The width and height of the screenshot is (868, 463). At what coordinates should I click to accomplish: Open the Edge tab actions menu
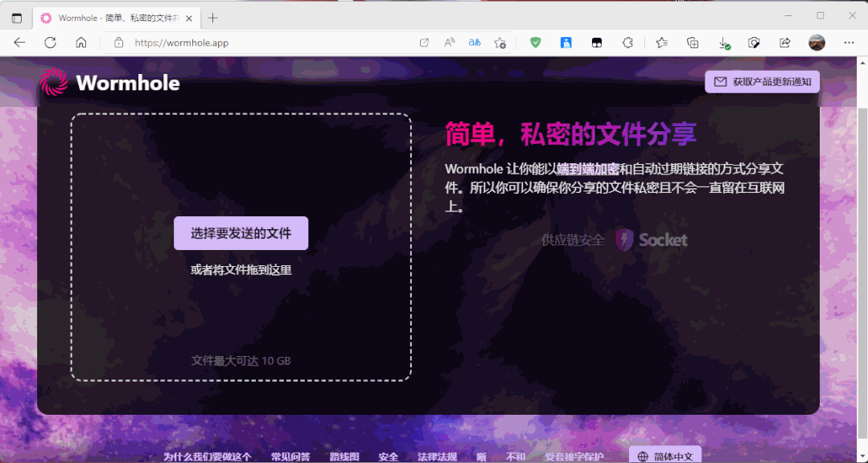click(17, 18)
